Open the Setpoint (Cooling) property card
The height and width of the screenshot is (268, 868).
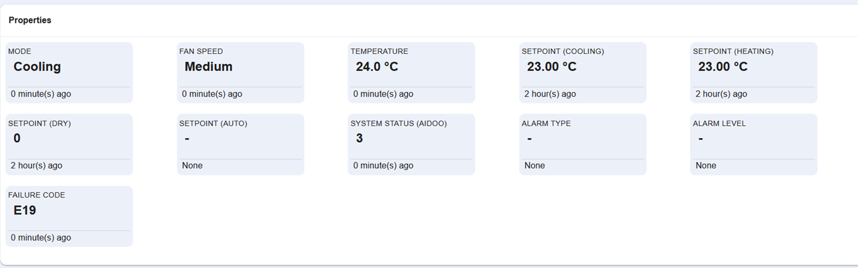tap(583, 72)
